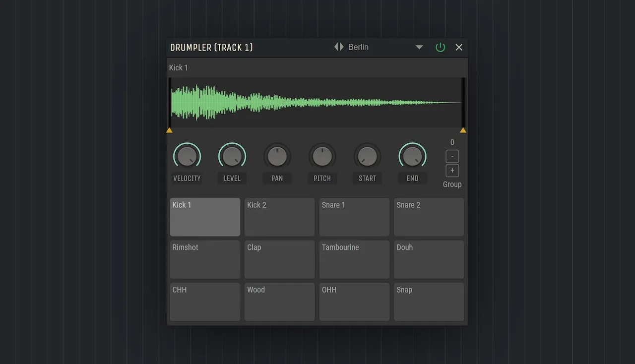
Task: Click the Level knob
Action: pos(232,157)
